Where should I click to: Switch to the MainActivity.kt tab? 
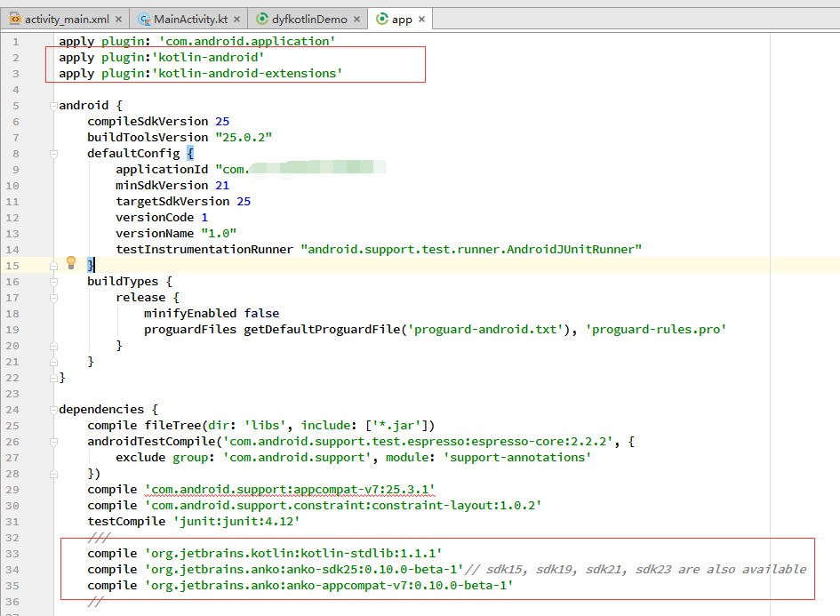tap(190, 20)
